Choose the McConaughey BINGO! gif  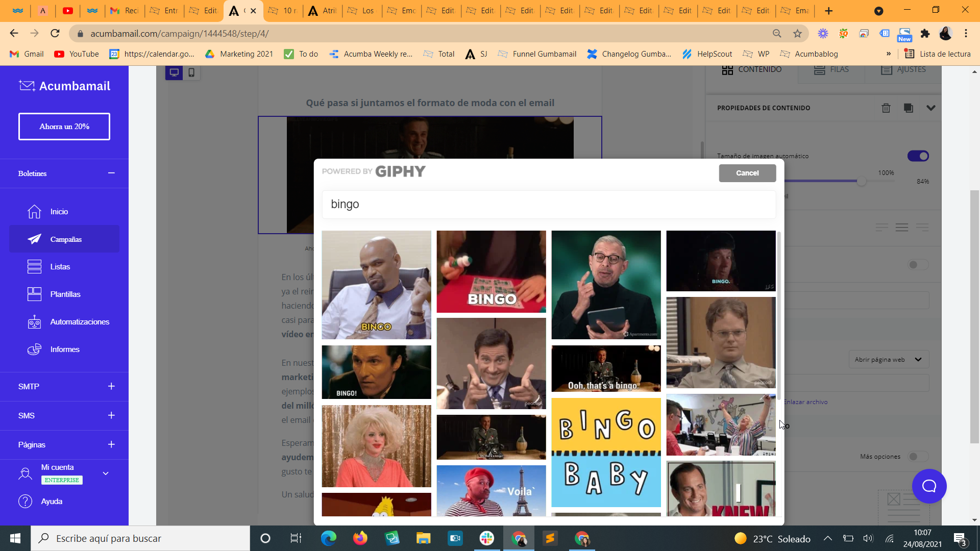[x=376, y=372]
